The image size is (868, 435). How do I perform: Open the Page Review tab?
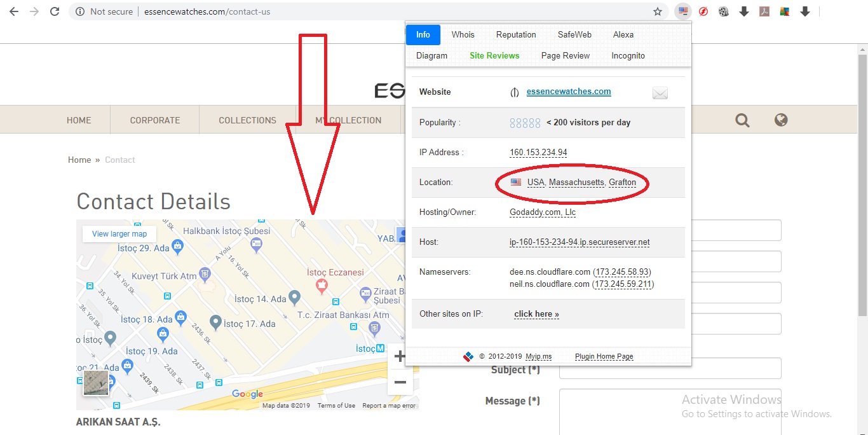pos(566,55)
